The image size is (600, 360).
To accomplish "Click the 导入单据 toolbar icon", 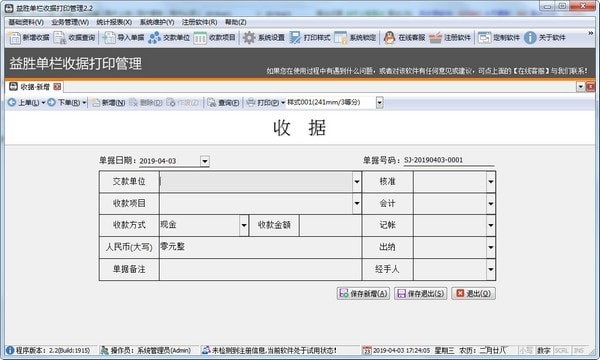I will (109, 38).
